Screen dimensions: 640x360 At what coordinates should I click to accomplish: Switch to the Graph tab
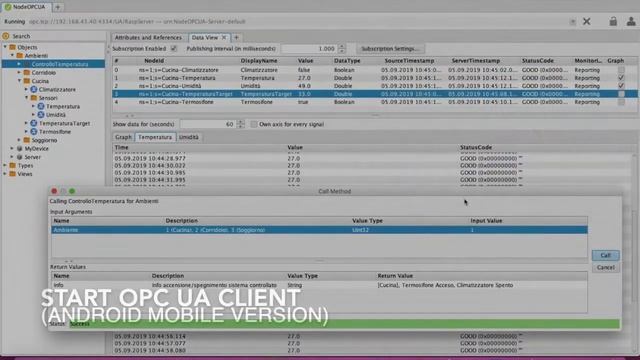click(123, 137)
